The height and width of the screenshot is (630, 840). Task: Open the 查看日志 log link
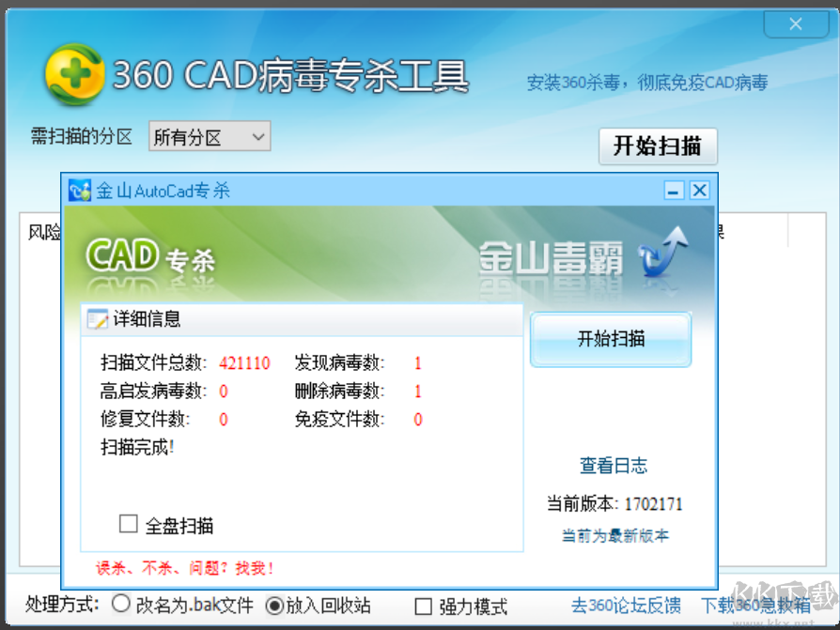[613, 465]
